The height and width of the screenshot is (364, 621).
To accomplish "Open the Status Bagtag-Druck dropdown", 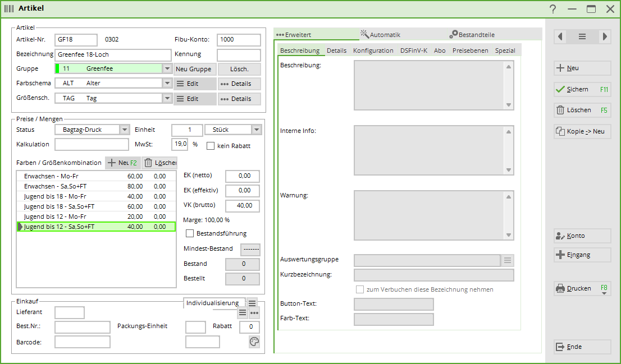I will pos(125,130).
